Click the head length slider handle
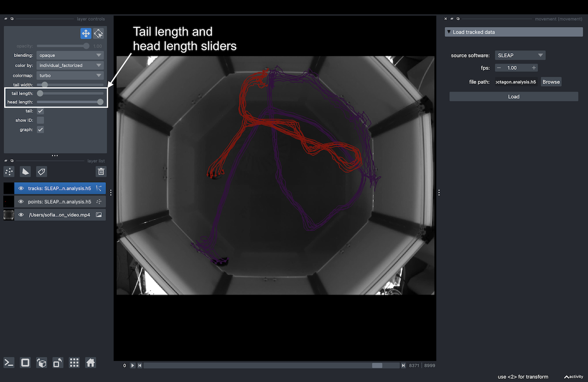 100,102
